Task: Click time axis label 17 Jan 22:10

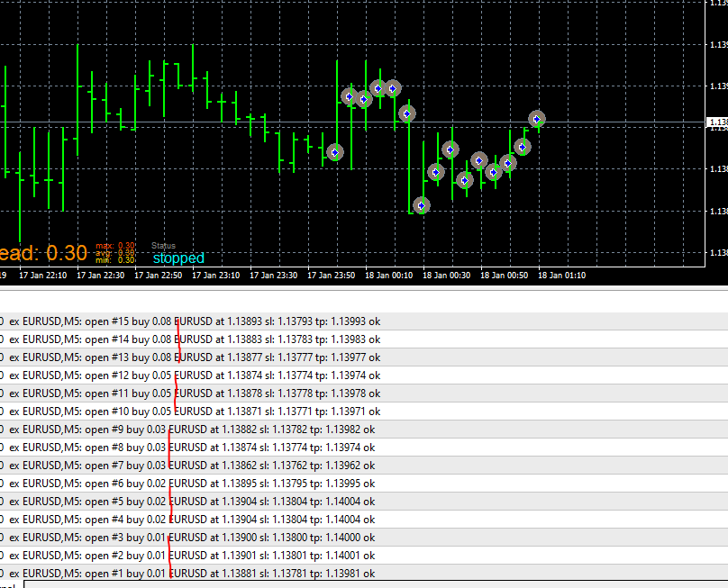Action: tap(42, 276)
